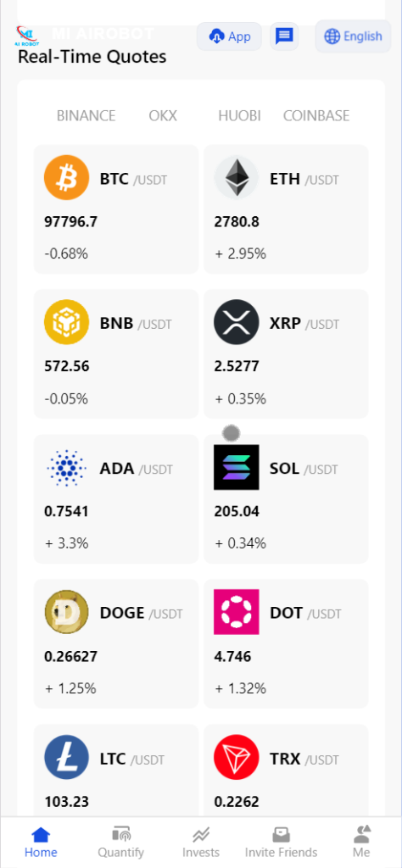Download the App via cloud button
Image resolution: width=402 pixels, height=868 pixels.
(229, 36)
